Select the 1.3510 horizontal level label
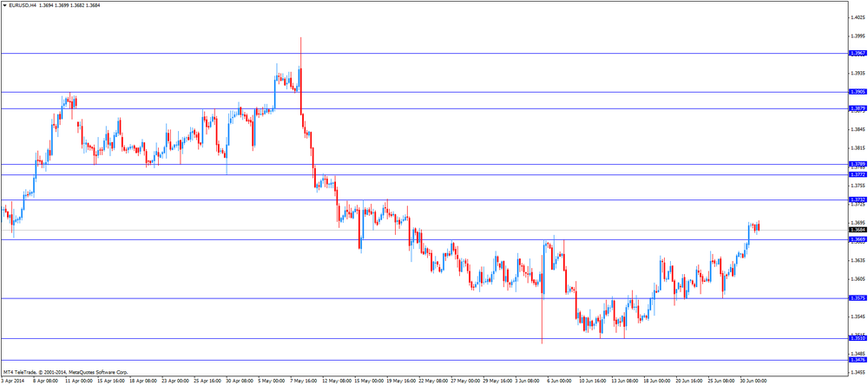The width and height of the screenshot is (868, 385). coord(857,338)
